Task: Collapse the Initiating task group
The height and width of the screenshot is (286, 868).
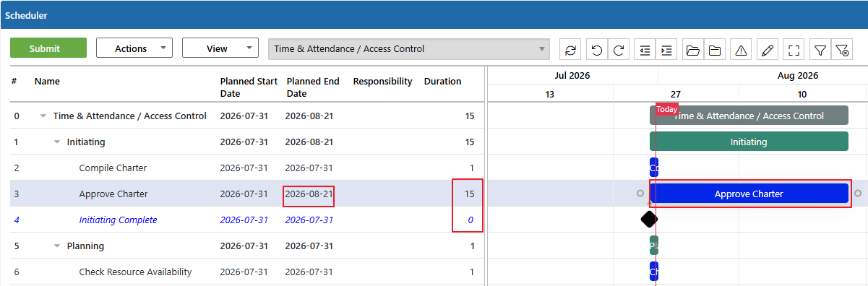Action: [57, 142]
